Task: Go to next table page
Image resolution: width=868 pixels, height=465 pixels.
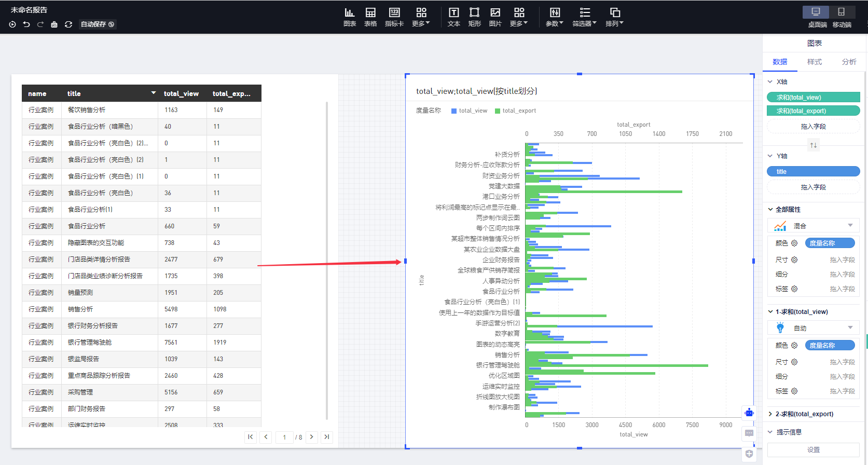Action: point(312,437)
